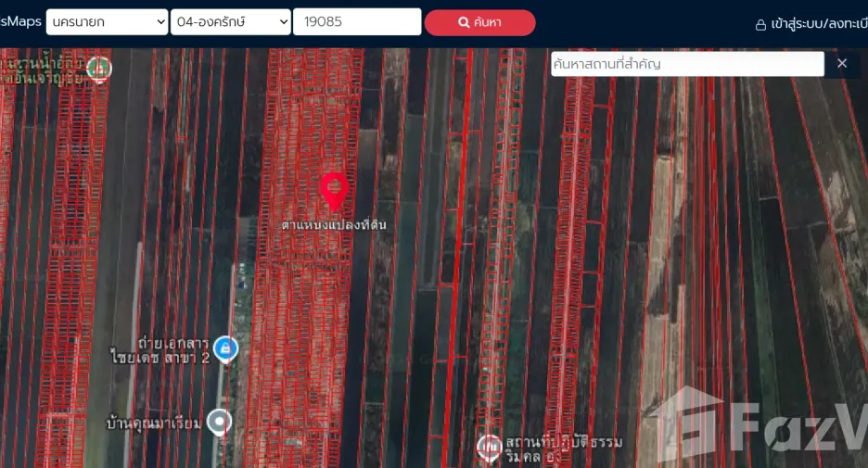The height and width of the screenshot is (468, 868).
Task: Click the red land parcel pin marker
Action: pos(335,192)
